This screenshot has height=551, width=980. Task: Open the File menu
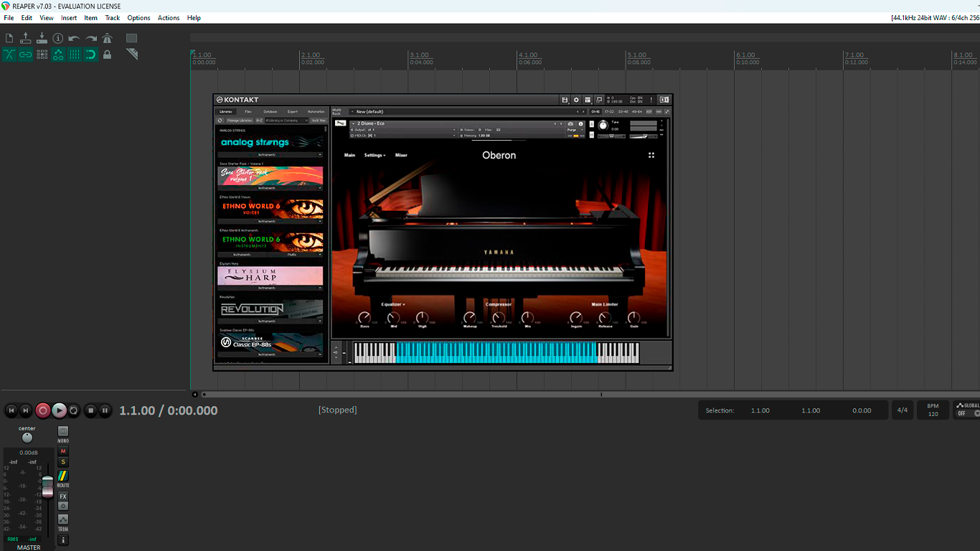(9, 18)
